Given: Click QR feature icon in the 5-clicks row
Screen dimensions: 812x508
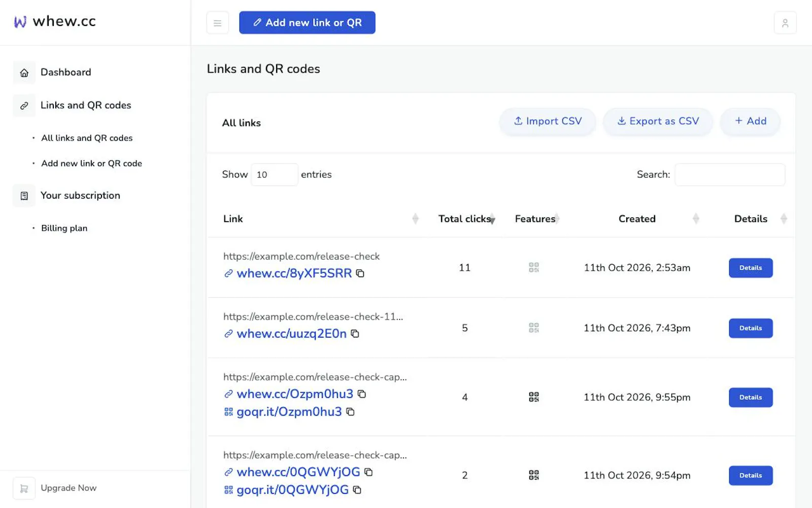Looking at the screenshot, I should [533, 328].
